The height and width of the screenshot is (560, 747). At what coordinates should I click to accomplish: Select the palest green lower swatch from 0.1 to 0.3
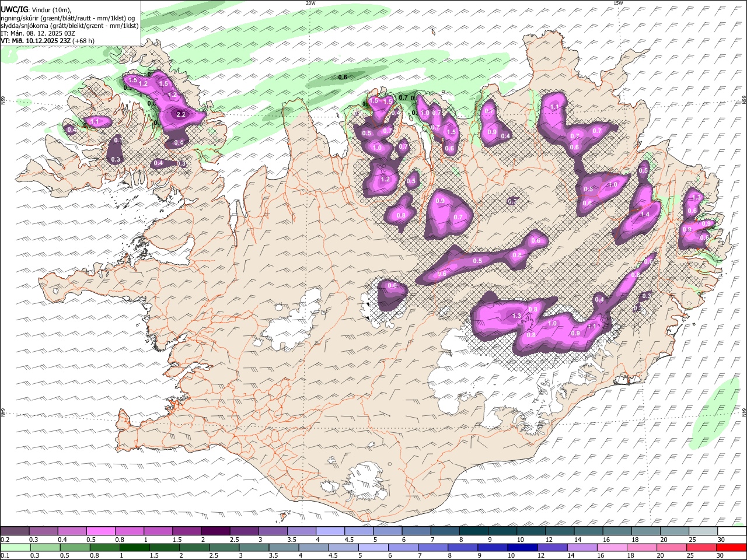(15, 547)
